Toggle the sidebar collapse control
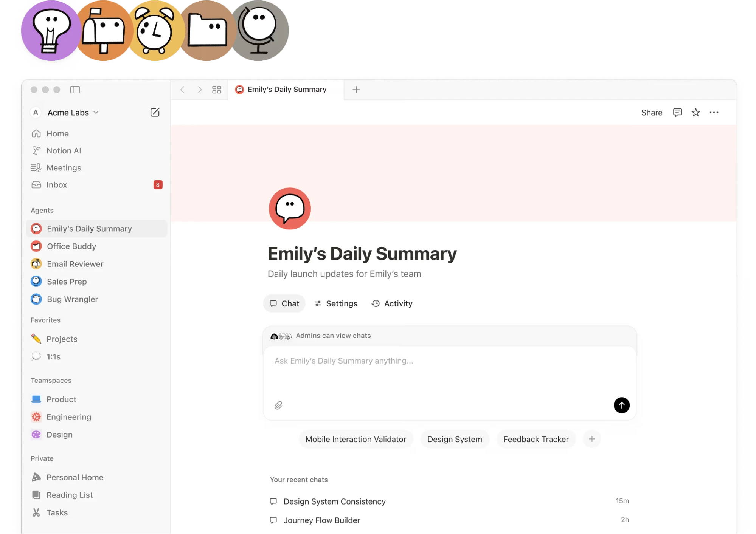 coord(76,90)
